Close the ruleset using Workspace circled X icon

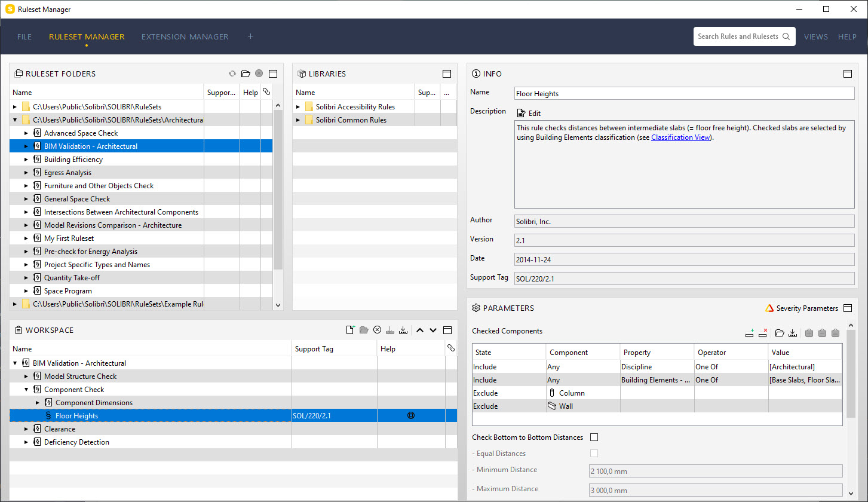[377, 330]
